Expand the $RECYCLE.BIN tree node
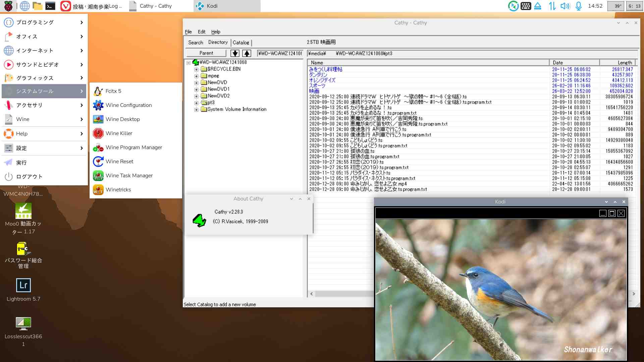This screenshot has width=644, height=362. point(196,69)
